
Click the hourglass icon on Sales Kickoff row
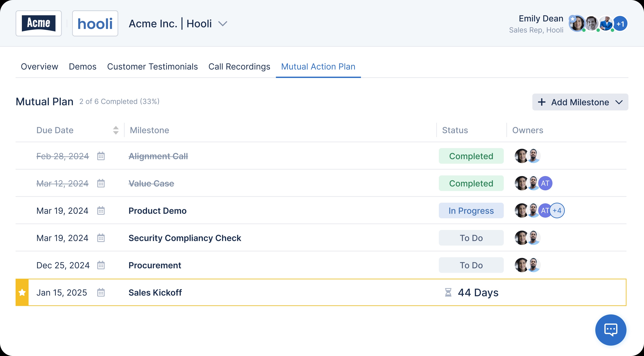(447, 292)
